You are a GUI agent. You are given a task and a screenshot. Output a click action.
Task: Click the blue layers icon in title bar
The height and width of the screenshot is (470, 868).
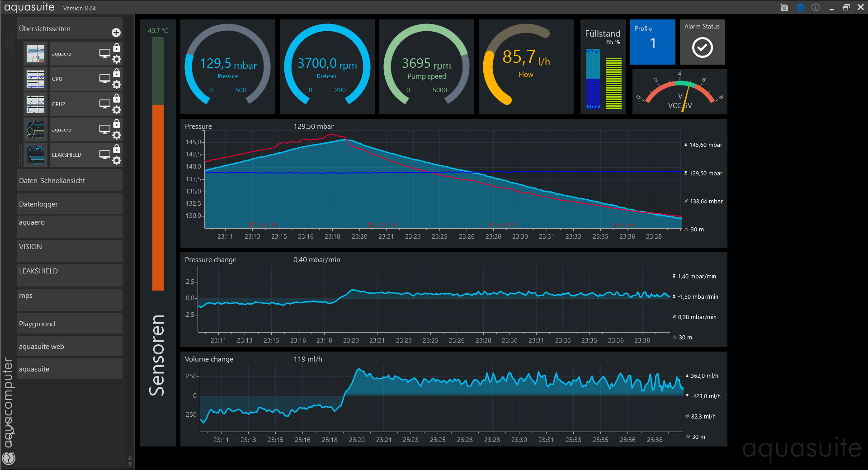click(x=800, y=8)
